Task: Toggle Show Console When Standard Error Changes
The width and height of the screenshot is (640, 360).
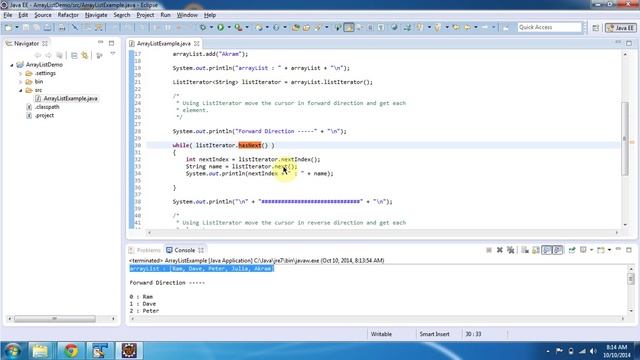Action: pyautogui.click(x=558, y=250)
